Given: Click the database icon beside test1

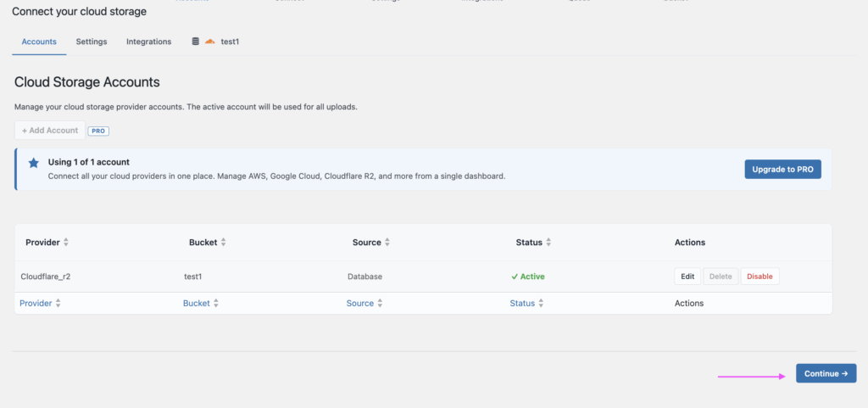Looking at the screenshot, I should (x=196, y=42).
